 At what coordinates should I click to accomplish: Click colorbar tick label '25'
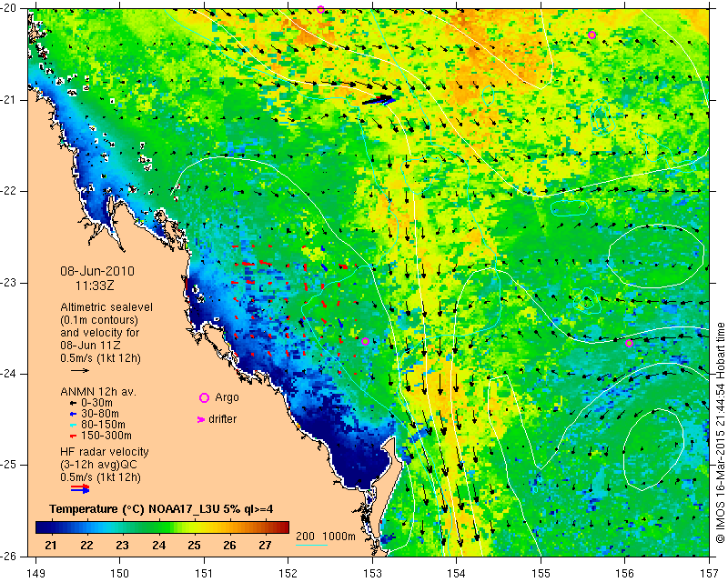pyautogui.click(x=194, y=546)
